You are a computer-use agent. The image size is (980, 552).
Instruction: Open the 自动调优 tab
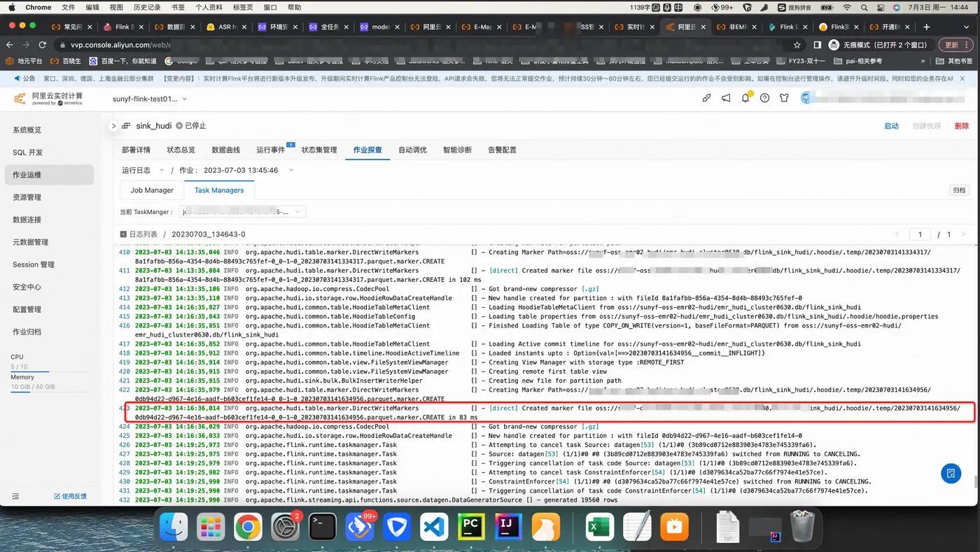412,150
